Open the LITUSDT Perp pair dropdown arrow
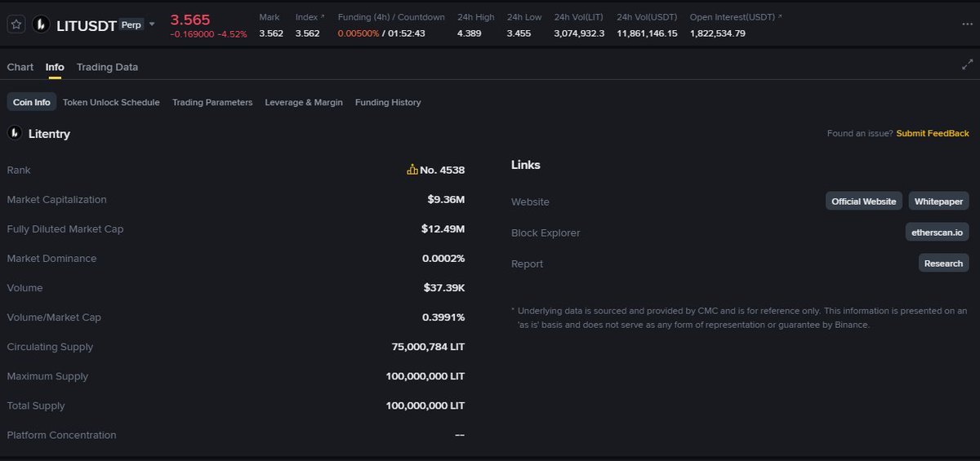The width and height of the screenshot is (980, 461). tap(152, 24)
